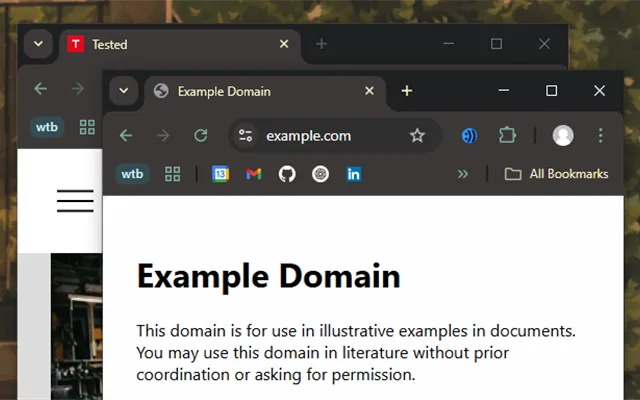Image resolution: width=640 pixels, height=400 pixels.
Task: Open the wtb bookmark in front window
Action: pyautogui.click(x=132, y=174)
